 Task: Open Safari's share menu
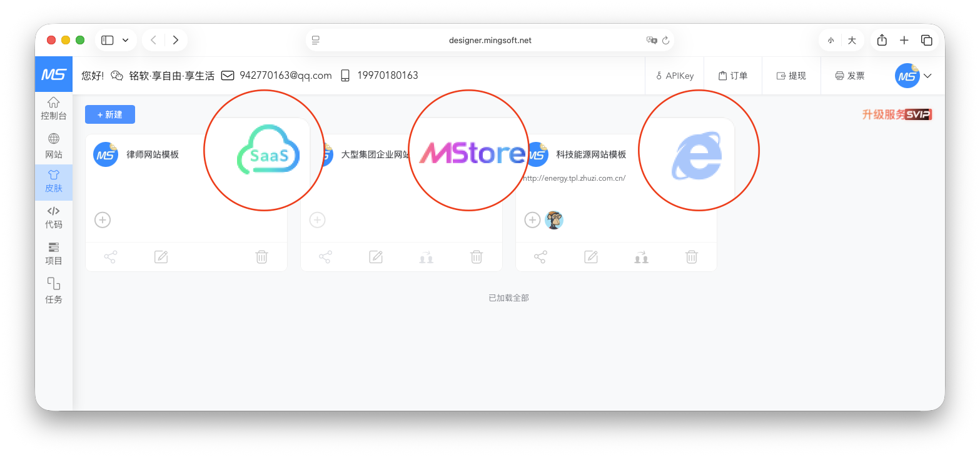882,40
